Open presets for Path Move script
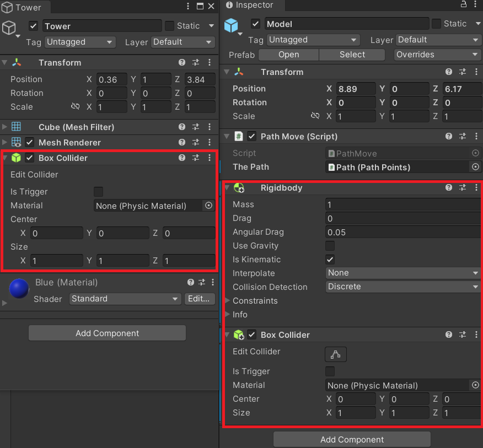This screenshot has height=448, width=483. pos(463,136)
